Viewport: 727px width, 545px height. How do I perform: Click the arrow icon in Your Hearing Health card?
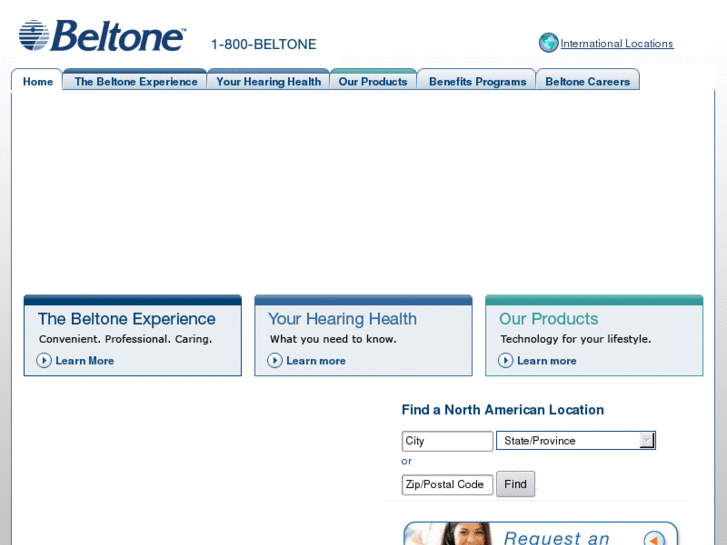(x=275, y=360)
